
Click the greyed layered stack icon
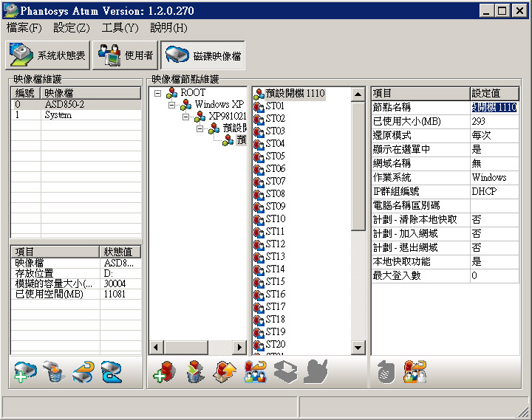[x=286, y=372]
